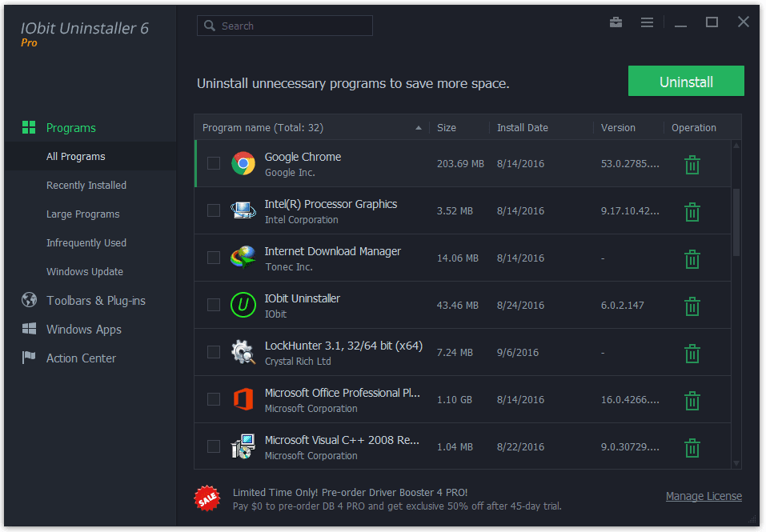The height and width of the screenshot is (532, 766).
Task: Click the Tonec Inc. publisher text
Action: [x=289, y=267]
